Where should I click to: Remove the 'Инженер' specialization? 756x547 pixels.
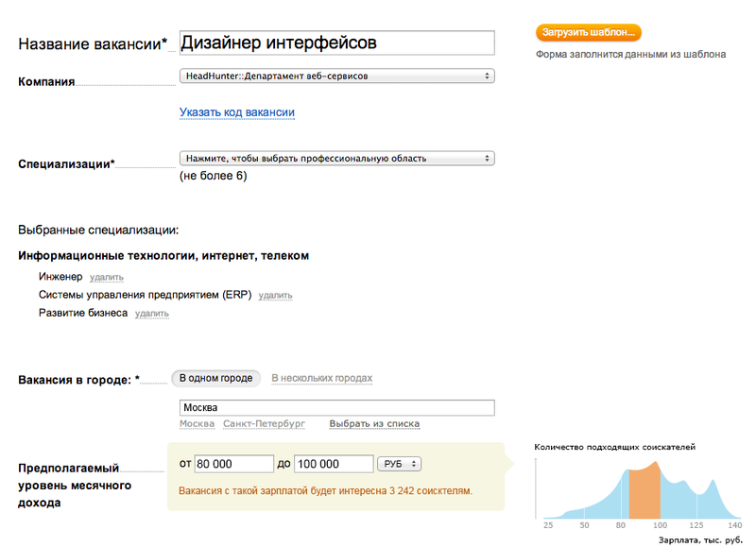tap(107, 277)
